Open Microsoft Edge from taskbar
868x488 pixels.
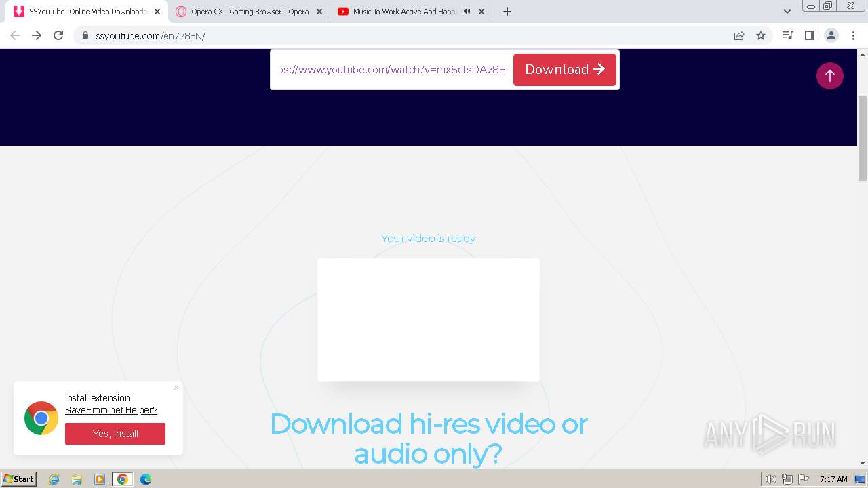point(146,479)
